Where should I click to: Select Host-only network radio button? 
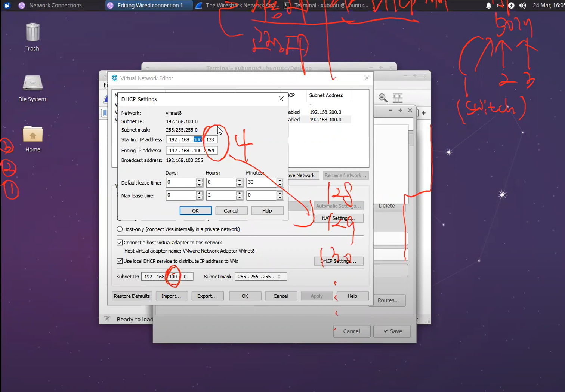click(x=120, y=229)
